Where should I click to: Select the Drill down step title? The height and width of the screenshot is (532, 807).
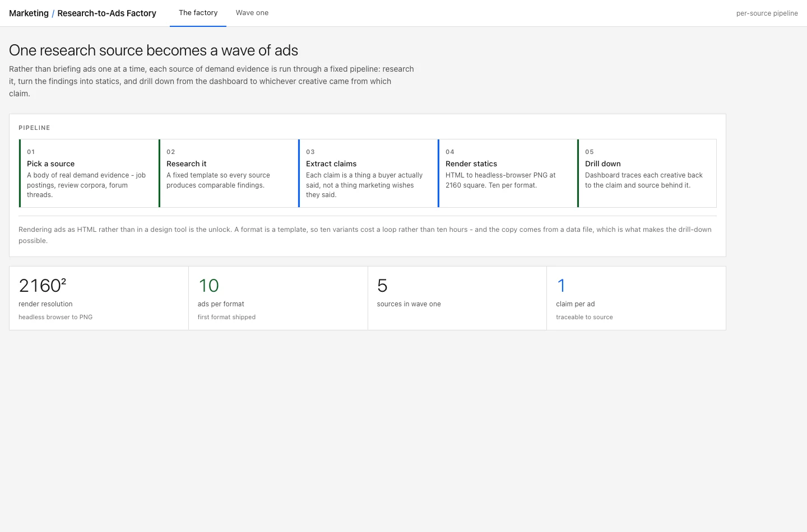603,164
